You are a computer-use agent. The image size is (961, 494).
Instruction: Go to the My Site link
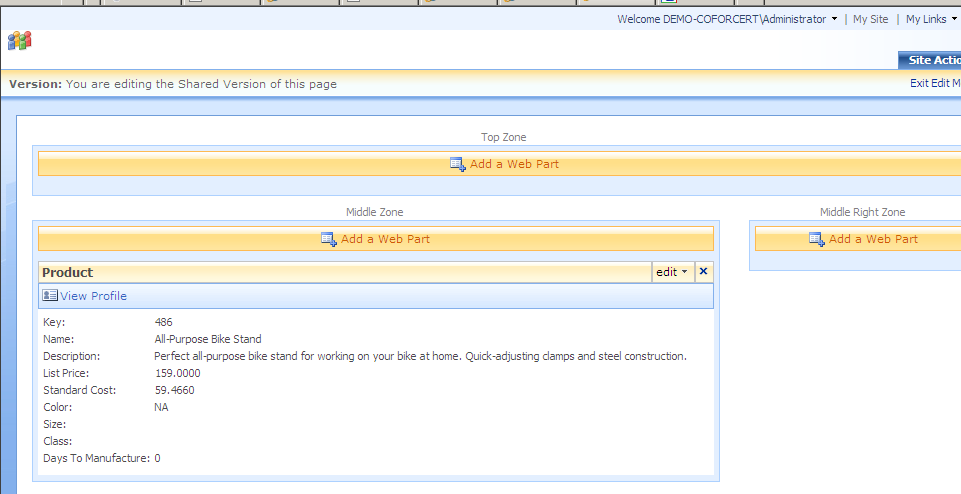click(x=870, y=19)
